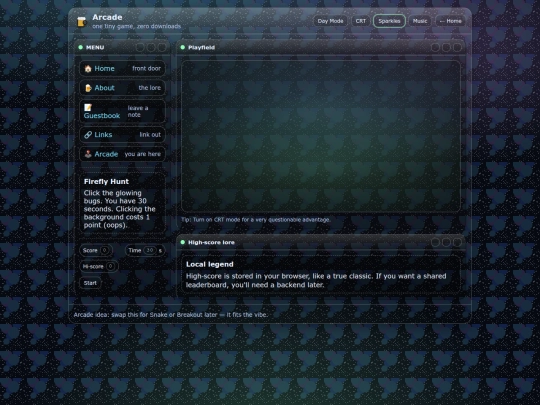
Task: Open the Home menu link
Action: tap(122, 69)
